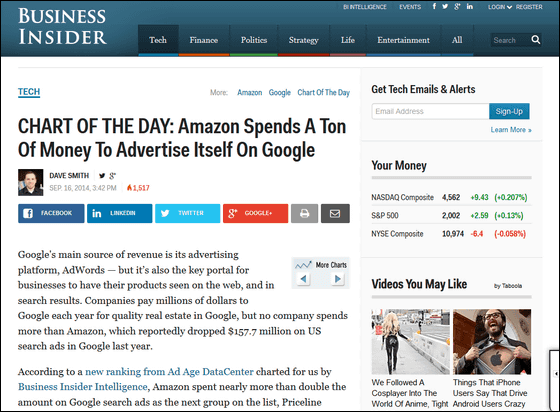Open the cosplayer anime video thumbnail
Screen dimensions: 560x412
(x=410, y=342)
